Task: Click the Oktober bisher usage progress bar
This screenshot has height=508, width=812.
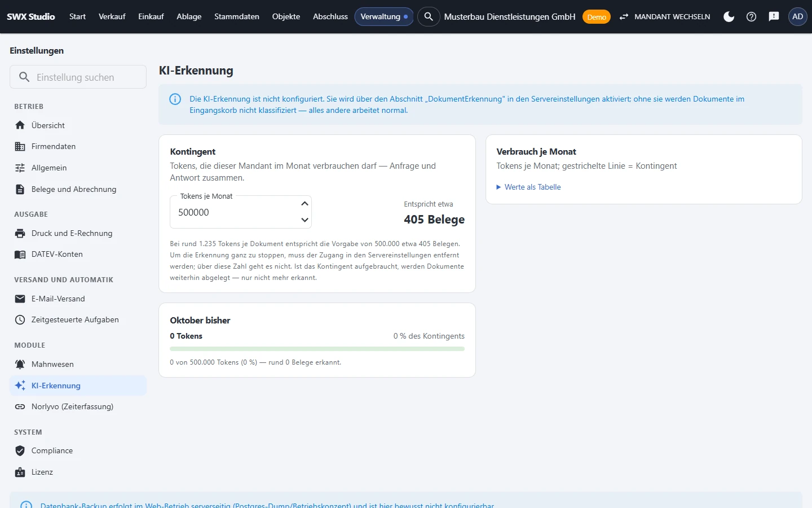Action: click(x=317, y=349)
